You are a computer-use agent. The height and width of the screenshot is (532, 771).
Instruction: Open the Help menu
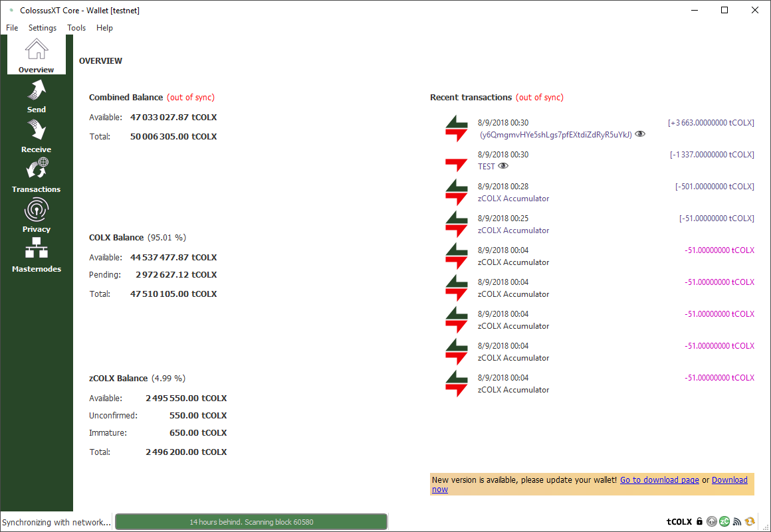pos(104,28)
